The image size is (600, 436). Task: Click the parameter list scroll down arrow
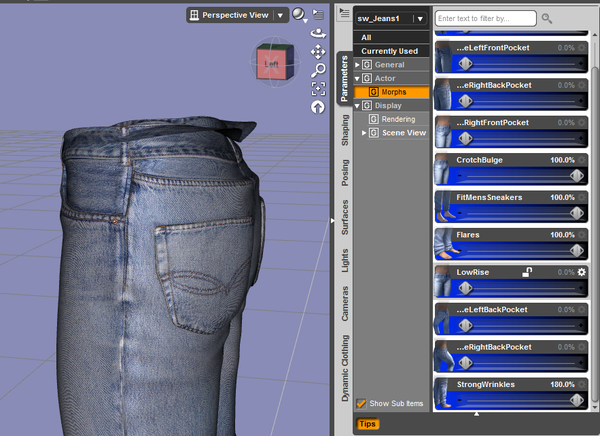[x=595, y=407]
